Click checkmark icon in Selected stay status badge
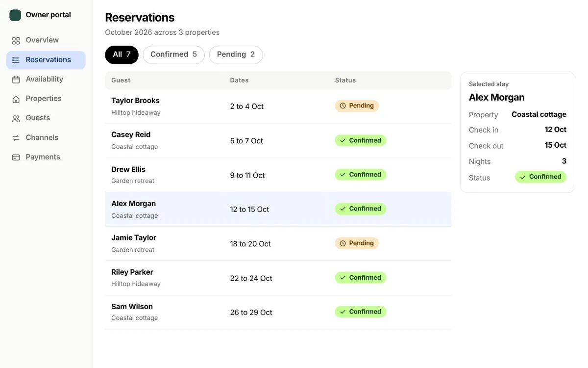Image resolution: width=588 pixels, height=368 pixels. (523, 177)
